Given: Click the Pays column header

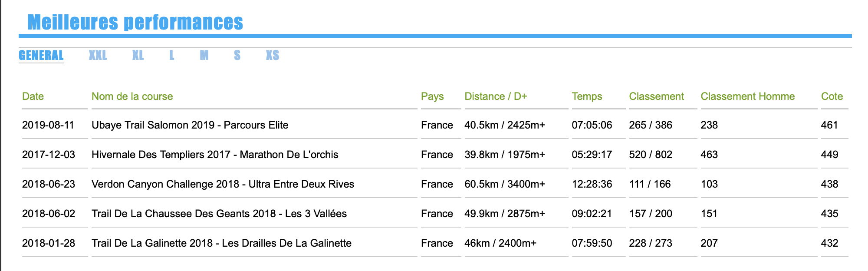Looking at the screenshot, I should pos(432,96).
